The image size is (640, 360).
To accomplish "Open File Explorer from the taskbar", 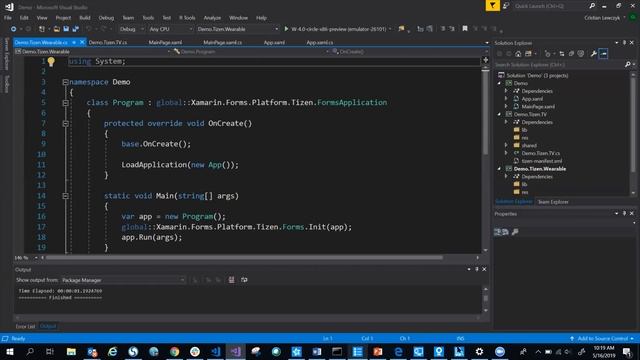I will pos(71,351).
